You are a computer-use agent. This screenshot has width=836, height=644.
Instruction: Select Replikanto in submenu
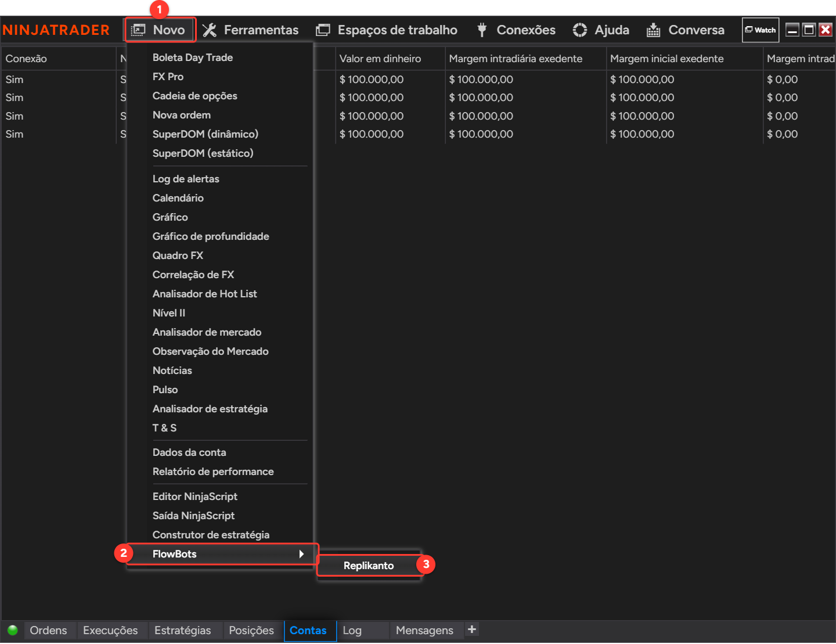tap(369, 566)
